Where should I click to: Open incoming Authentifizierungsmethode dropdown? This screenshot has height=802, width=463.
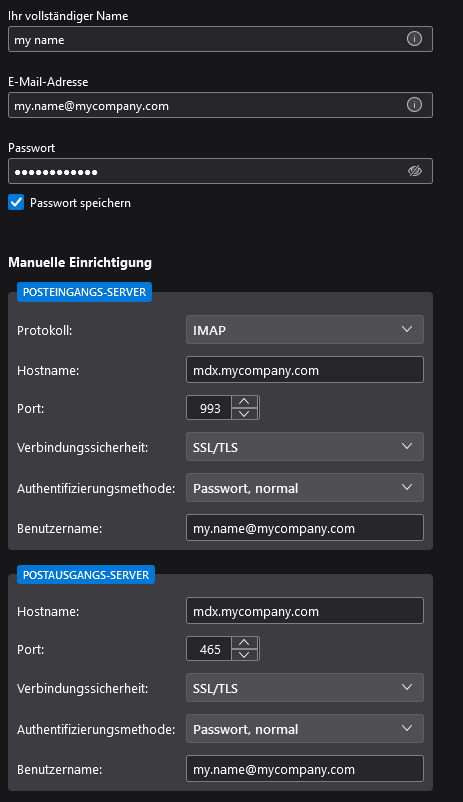pos(305,488)
